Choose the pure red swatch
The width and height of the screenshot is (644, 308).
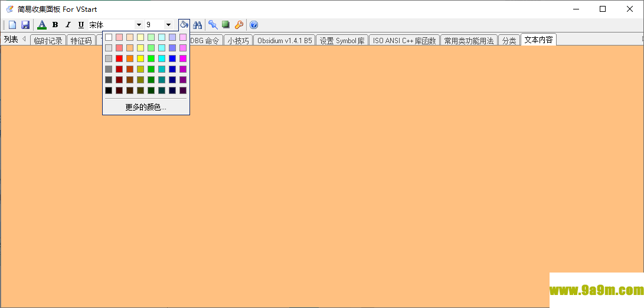coord(119,59)
